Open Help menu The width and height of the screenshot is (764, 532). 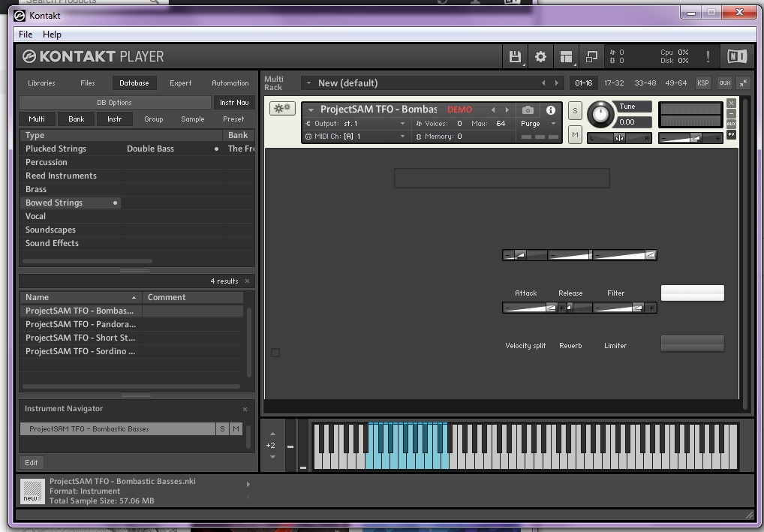[52, 34]
